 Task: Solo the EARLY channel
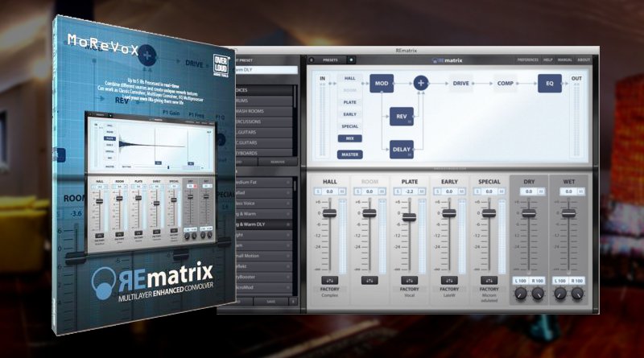click(x=437, y=191)
